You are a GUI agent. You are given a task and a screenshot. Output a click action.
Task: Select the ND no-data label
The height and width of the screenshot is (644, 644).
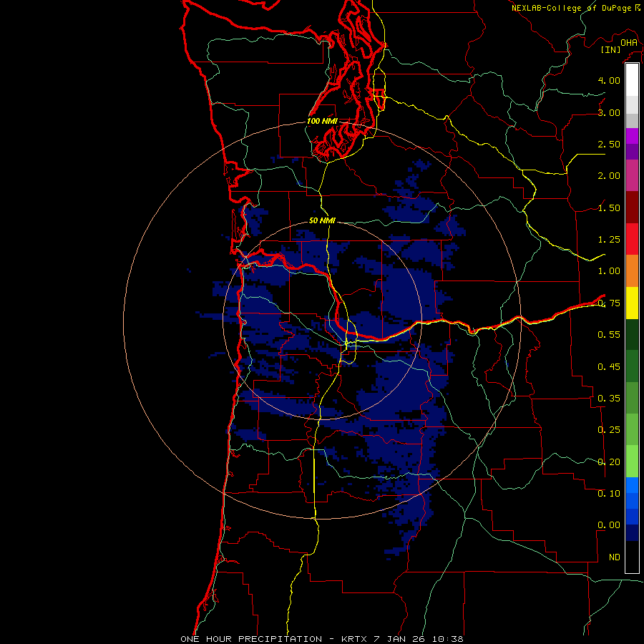pos(615,557)
